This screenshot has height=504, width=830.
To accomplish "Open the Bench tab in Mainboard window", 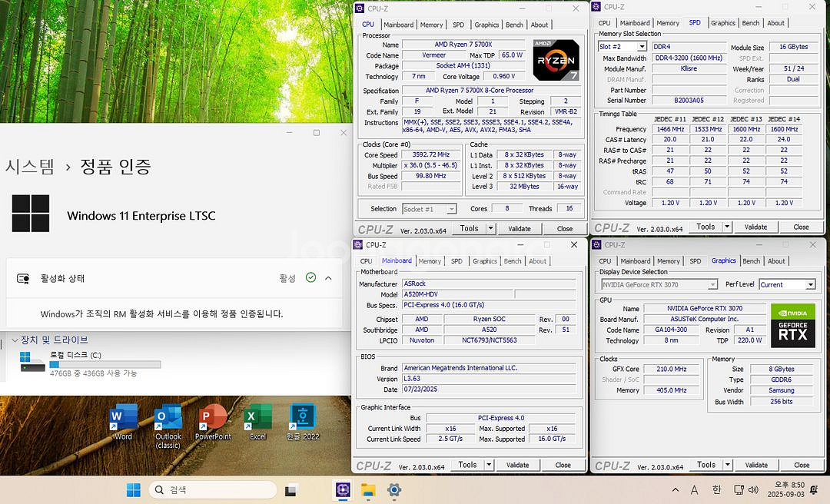I will (513, 261).
